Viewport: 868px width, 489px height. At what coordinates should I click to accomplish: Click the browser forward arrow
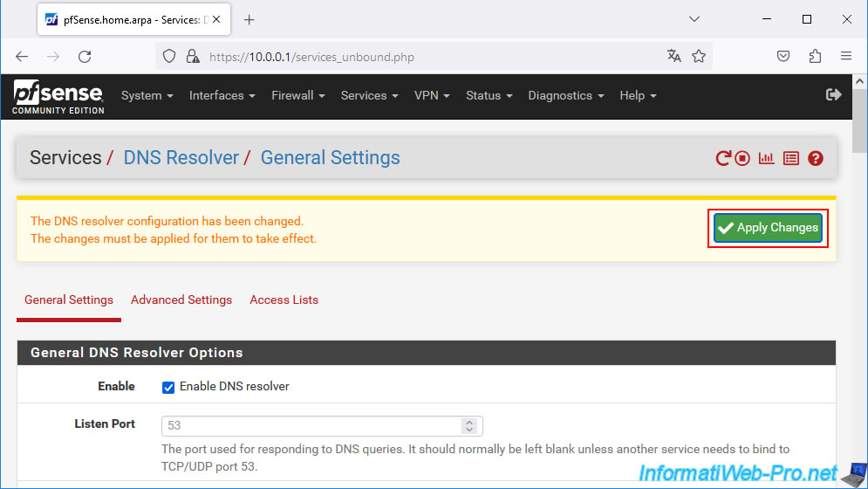pos(53,57)
